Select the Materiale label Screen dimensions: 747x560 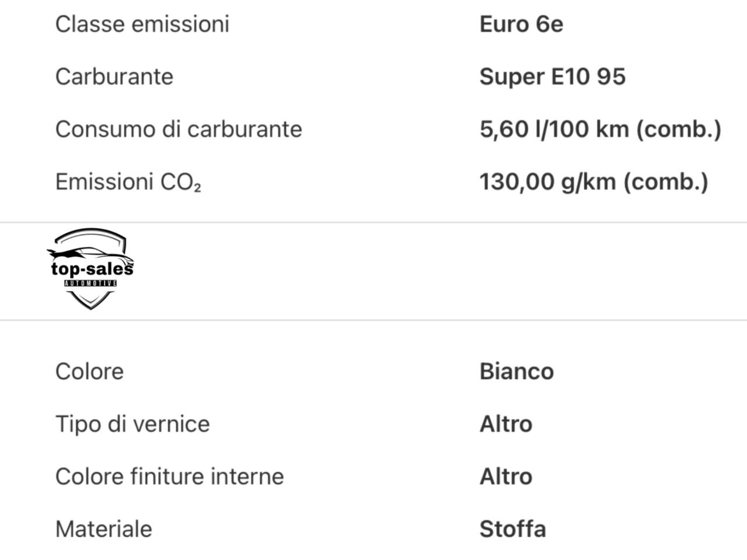(103, 529)
